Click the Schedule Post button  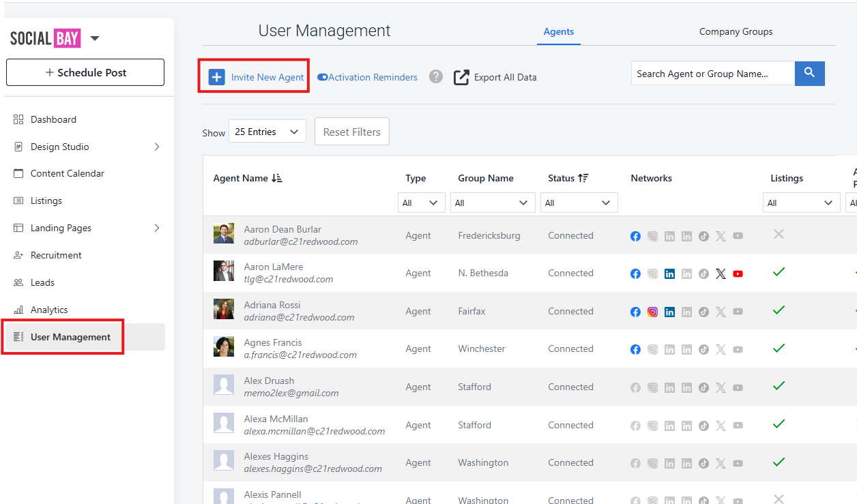pos(85,72)
